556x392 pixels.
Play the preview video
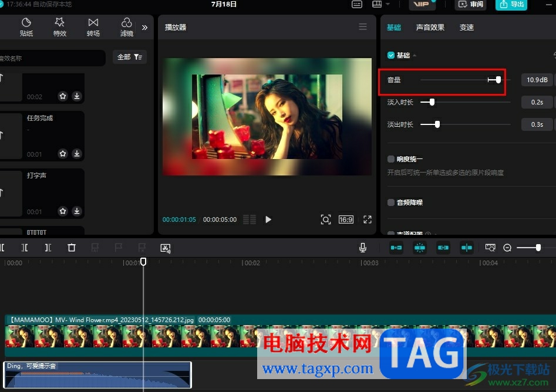(268, 219)
